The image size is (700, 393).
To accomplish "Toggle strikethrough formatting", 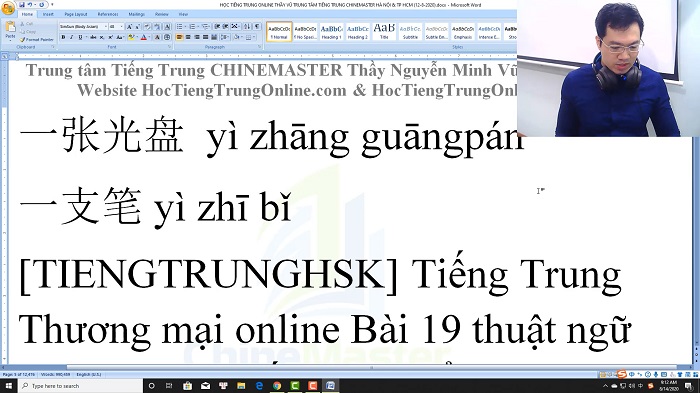I will click(x=93, y=37).
